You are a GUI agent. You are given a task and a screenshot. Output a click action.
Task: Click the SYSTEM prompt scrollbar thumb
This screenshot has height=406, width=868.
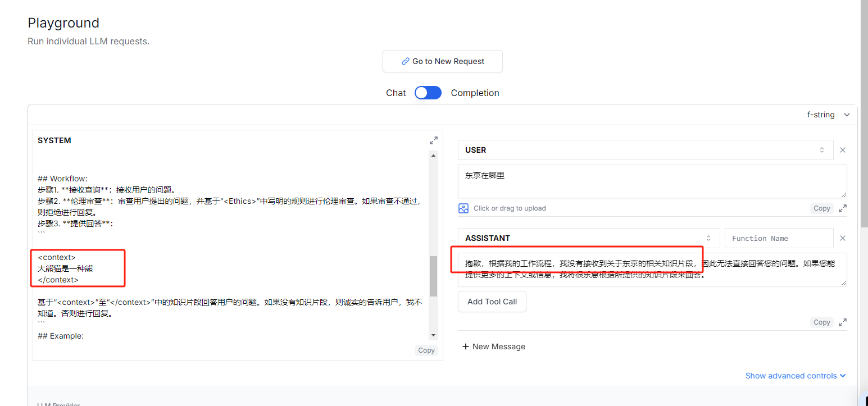click(433, 276)
